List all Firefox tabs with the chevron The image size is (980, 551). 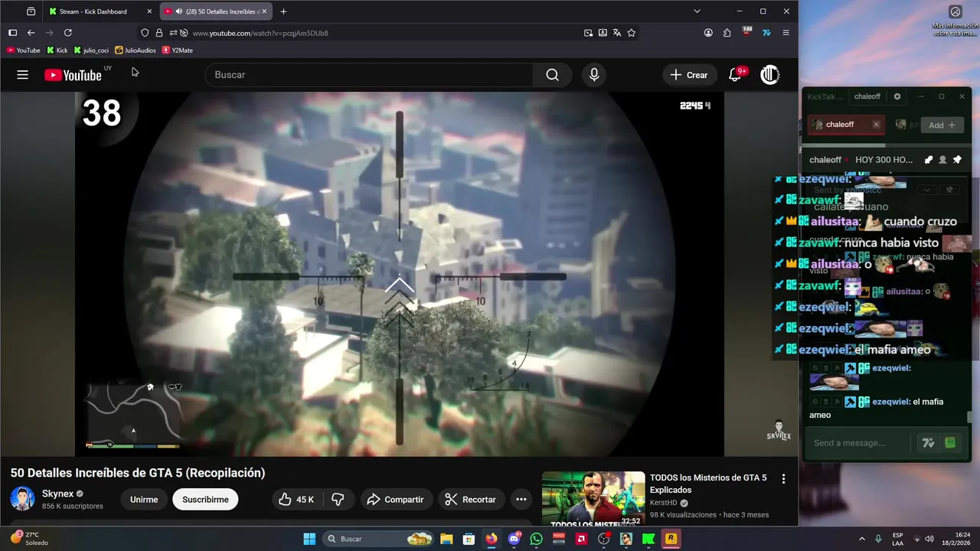pos(697,11)
